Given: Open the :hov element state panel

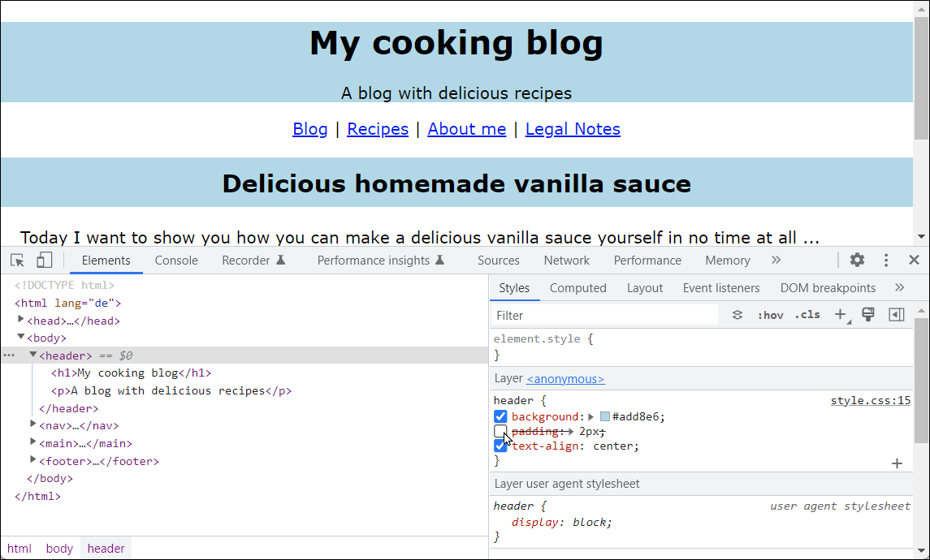Looking at the screenshot, I should coord(770,315).
